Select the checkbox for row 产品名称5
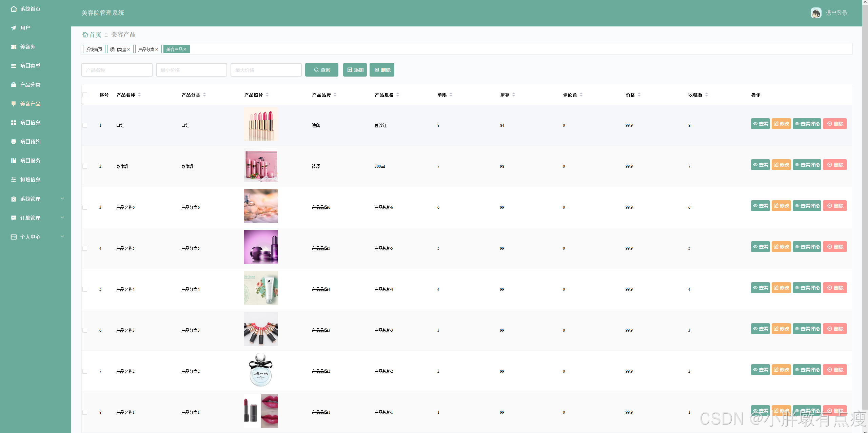868x433 pixels. (x=85, y=248)
